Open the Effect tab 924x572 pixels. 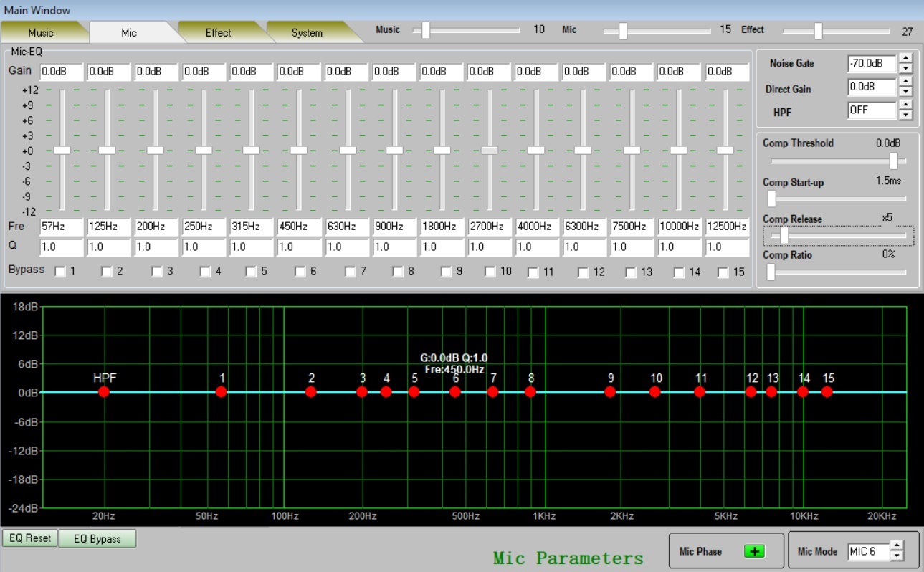coord(218,33)
